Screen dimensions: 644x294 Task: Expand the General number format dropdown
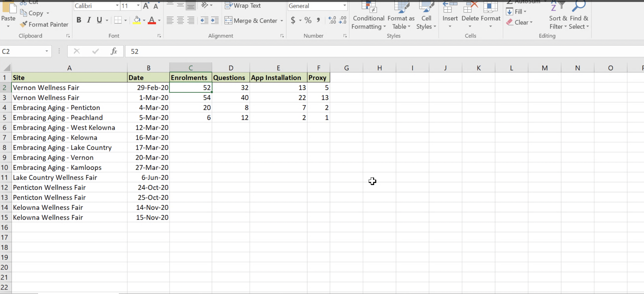pos(344,6)
